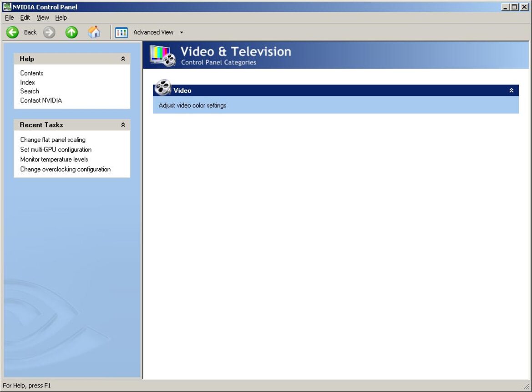
Task: Collapse the Help panel
Action: click(123, 59)
